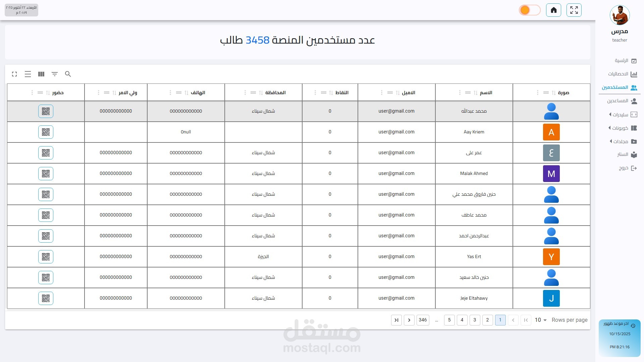This screenshot has height=362, width=644.
Task: Sort by الاسم column arrows
Action: 475,93
